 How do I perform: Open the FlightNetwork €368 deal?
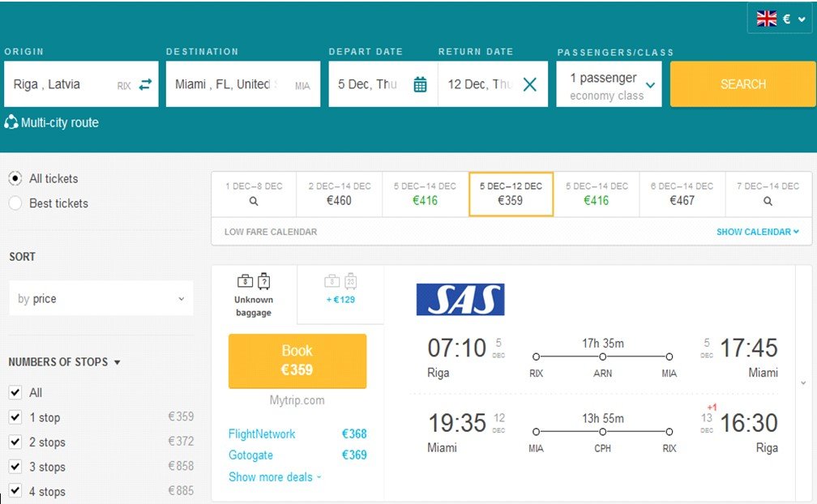pyautogui.click(x=297, y=434)
